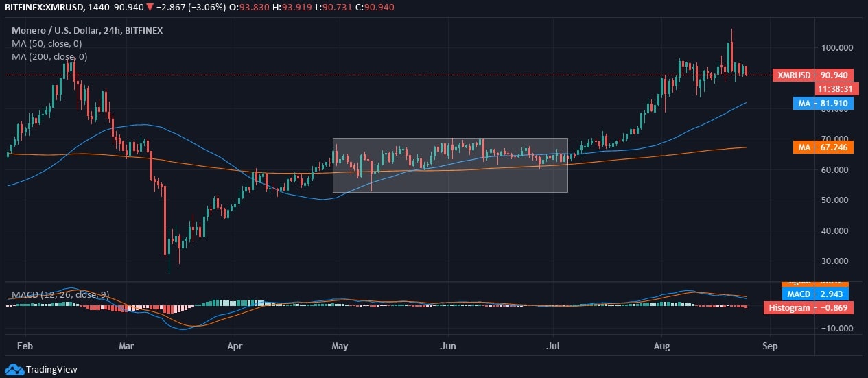Click the TradingView cloud logo icon
This screenshot has height=378, width=868.
coord(15,369)
